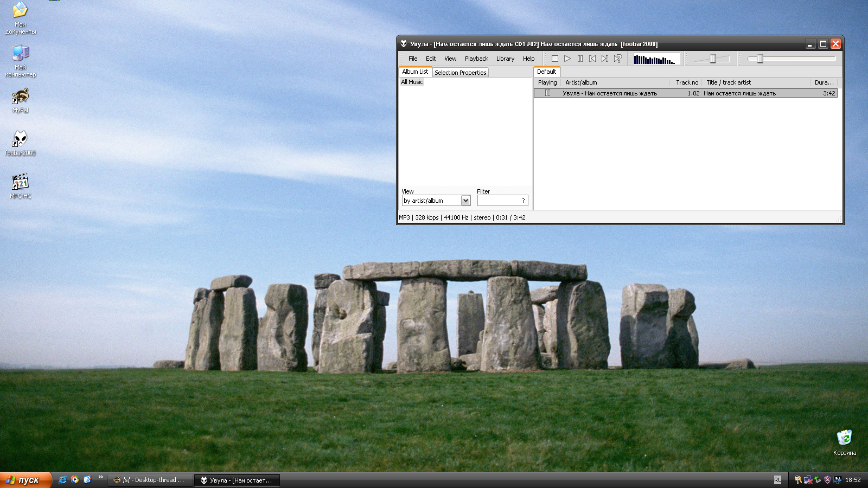Click the random playback button
The height and width of the screenshot is (488, 868).
[617, 59]
